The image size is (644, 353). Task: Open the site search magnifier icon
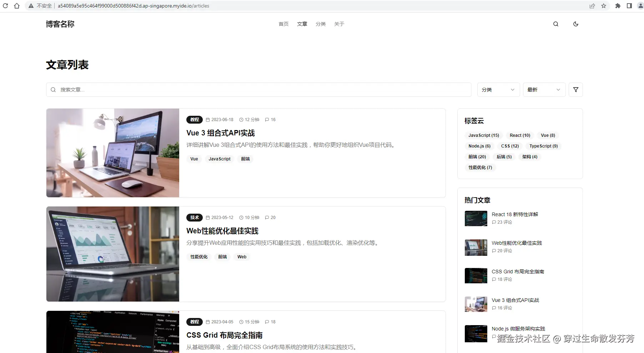click(x=555, y=24)
